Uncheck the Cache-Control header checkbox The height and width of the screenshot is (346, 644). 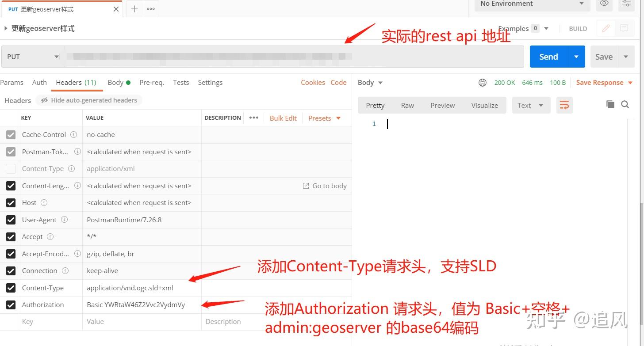click(x=11, y=134)
